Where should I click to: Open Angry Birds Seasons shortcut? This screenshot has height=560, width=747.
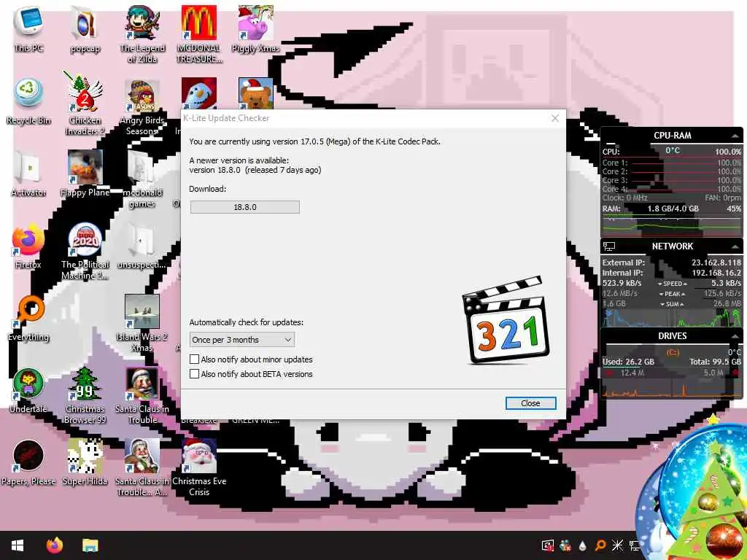(x=142, y=106)
